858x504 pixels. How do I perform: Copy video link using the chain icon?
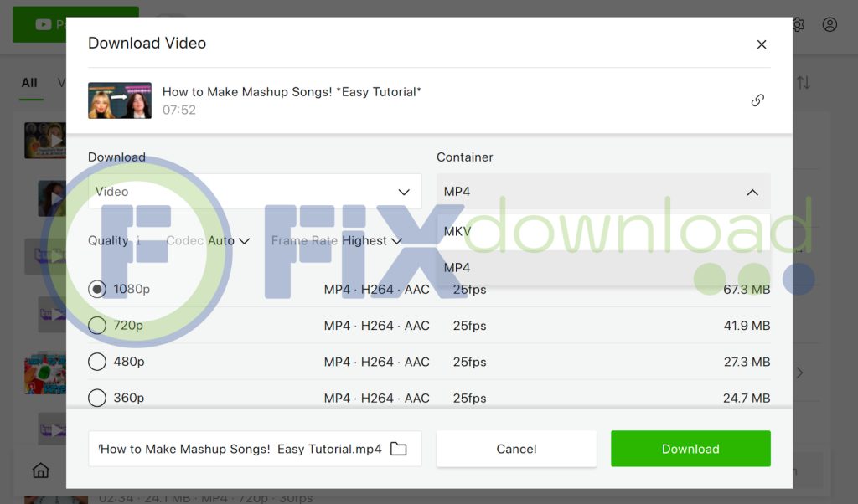[757, 100]
